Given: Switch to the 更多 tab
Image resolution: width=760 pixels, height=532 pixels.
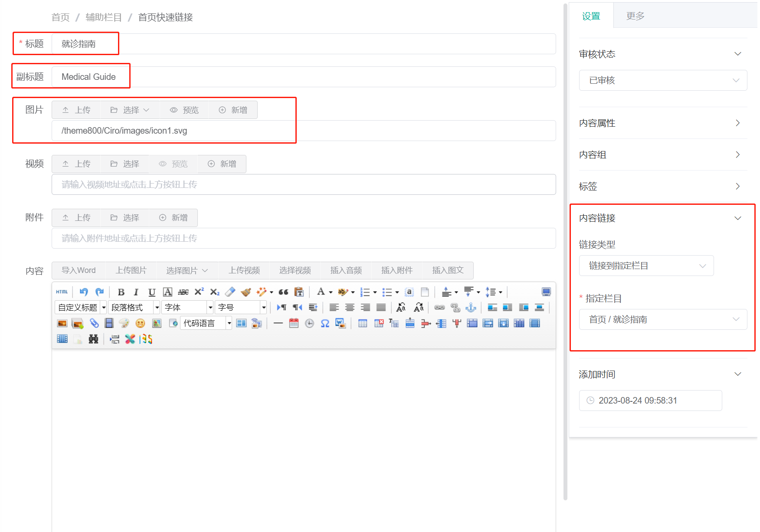Looking at the screenshot, I should pyautogui.click(x=635, y=15).
